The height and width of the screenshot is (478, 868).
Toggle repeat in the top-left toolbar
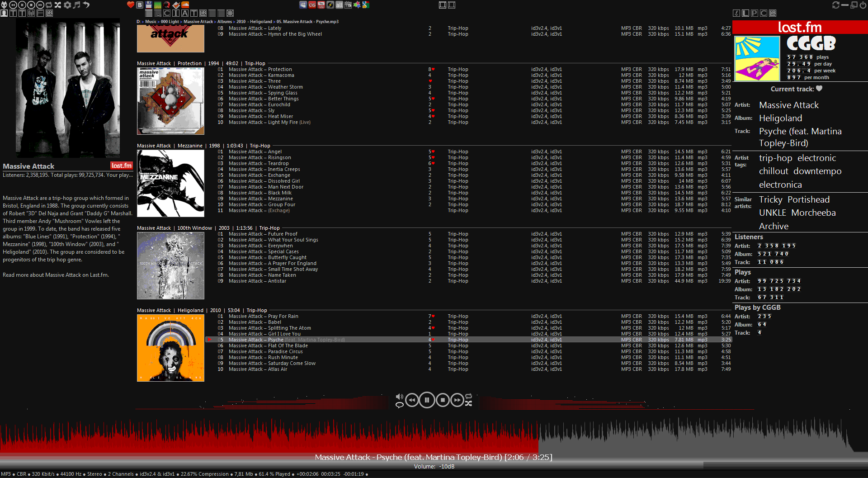click(49, 5)
